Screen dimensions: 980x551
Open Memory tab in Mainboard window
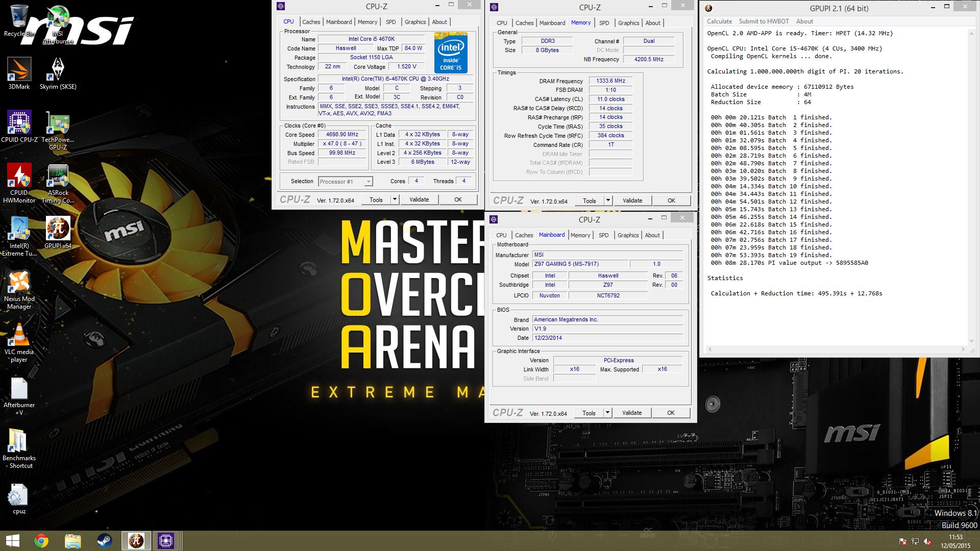tap(580, 235)
